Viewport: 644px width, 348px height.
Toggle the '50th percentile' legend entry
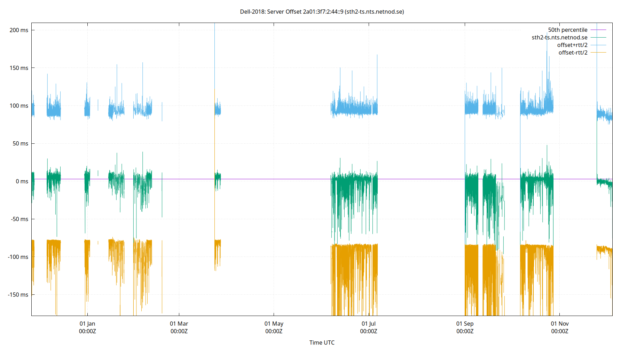pyautogui.click(x=567, y=30)
